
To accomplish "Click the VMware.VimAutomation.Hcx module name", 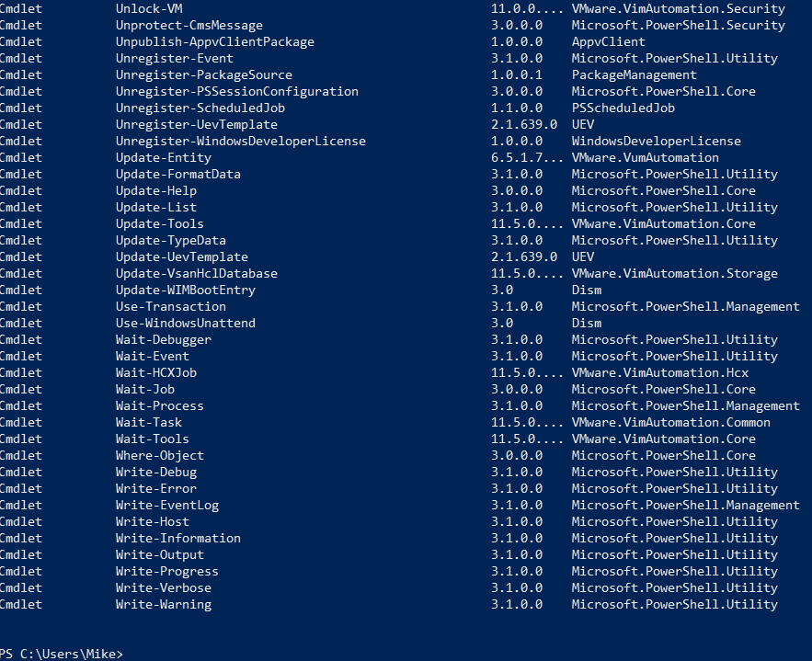I will (x=659, y=372).
